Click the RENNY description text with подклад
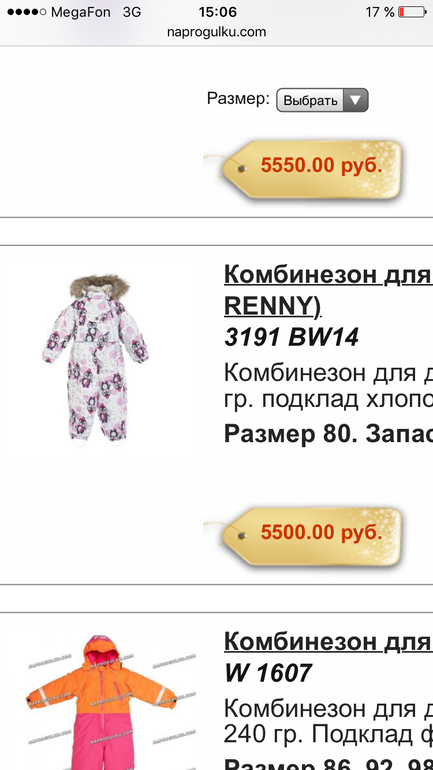 point(328,386)
